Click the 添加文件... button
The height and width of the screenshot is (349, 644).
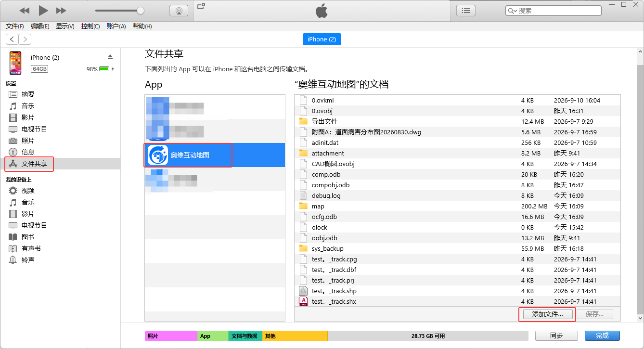[547, 314]
